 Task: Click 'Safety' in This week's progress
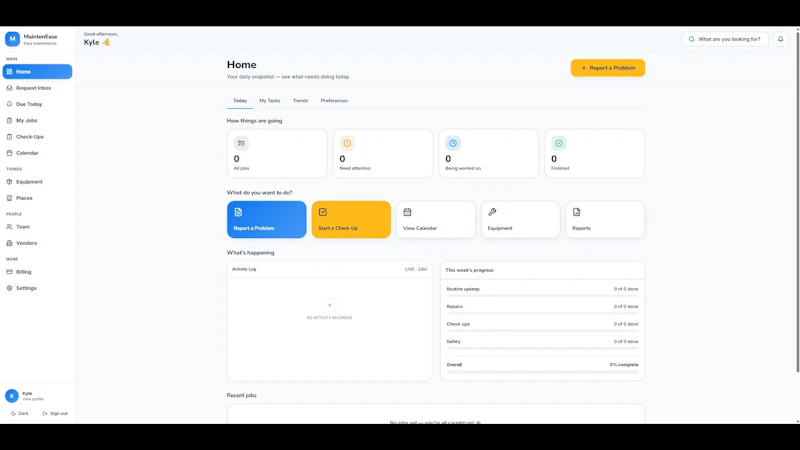pyautogui.click(x=454, y=341)
